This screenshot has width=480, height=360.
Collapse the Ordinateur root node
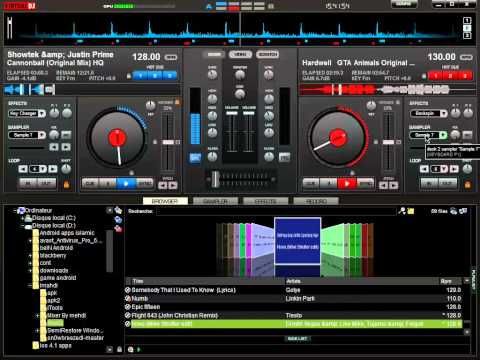click(x=15, y=211)
